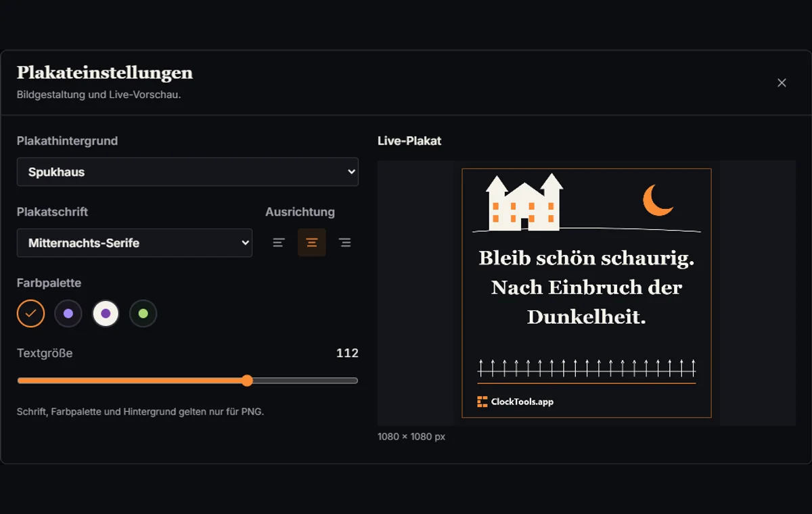The height and width of the screenshot is (514, 812).
Task: Click the haunted house illustration
Action: point(524,202)
